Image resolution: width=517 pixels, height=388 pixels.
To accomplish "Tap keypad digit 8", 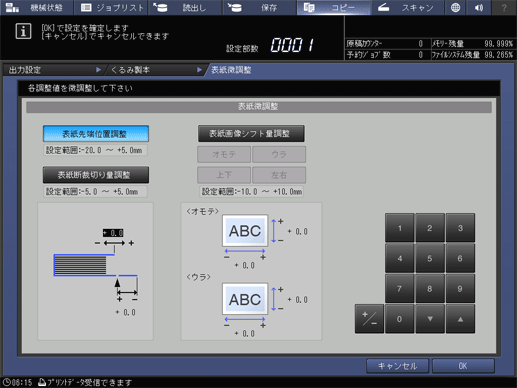I will pos(430,289).
